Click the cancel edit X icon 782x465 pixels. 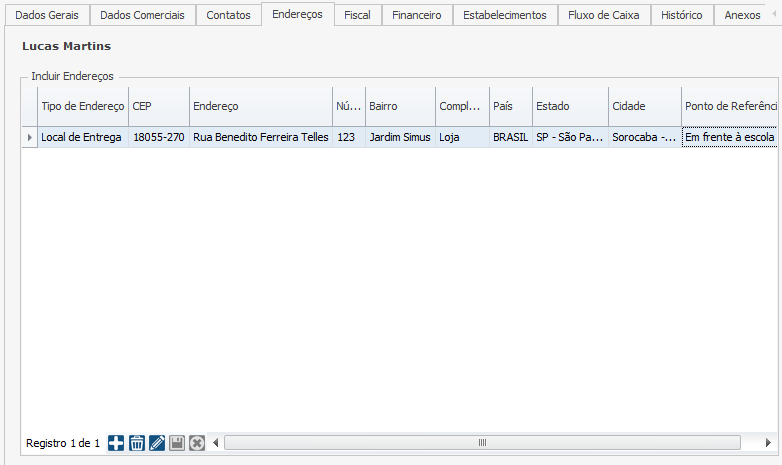(x=197, y=443)
